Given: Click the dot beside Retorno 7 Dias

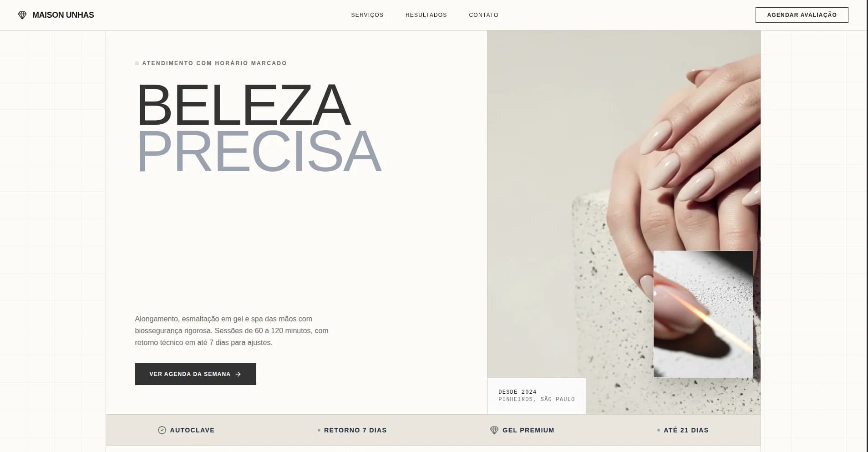Looking at the screenshot, I should click(x=319, y=430).
